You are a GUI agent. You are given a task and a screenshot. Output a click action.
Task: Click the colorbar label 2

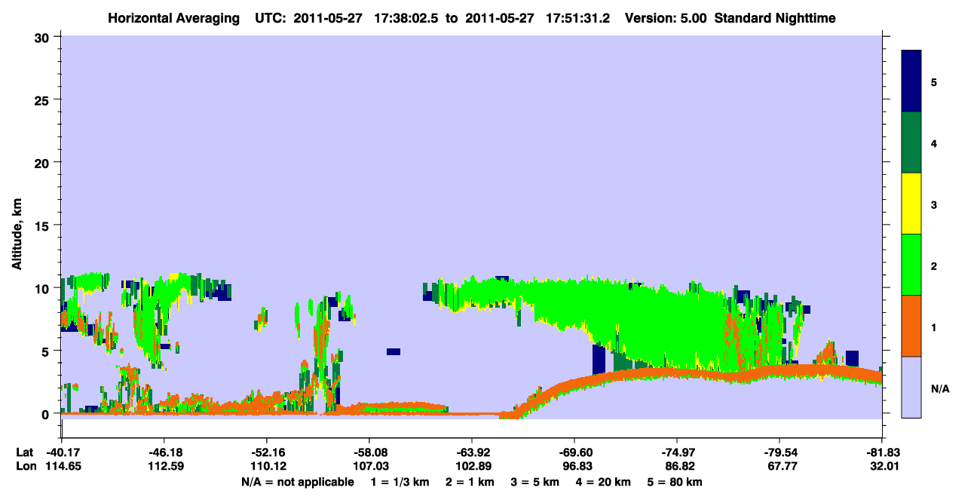[934, 265]
